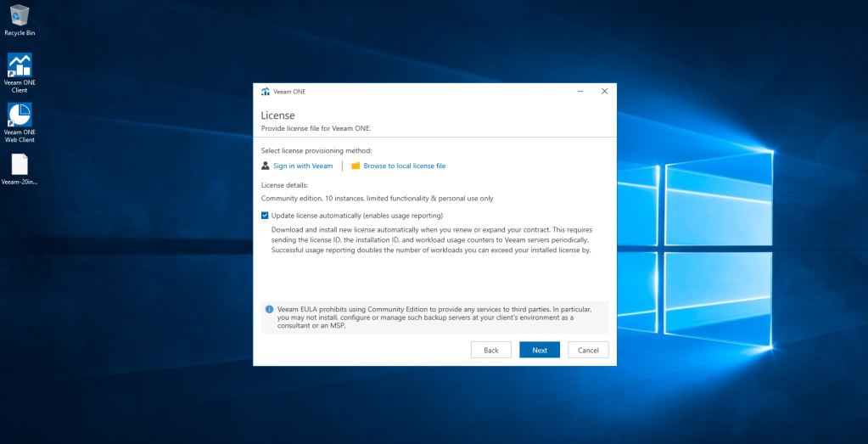Select the Veeam ONE Client desktop shortcut
The width and height of the screenshot is (868, 444).
point(20,72)
